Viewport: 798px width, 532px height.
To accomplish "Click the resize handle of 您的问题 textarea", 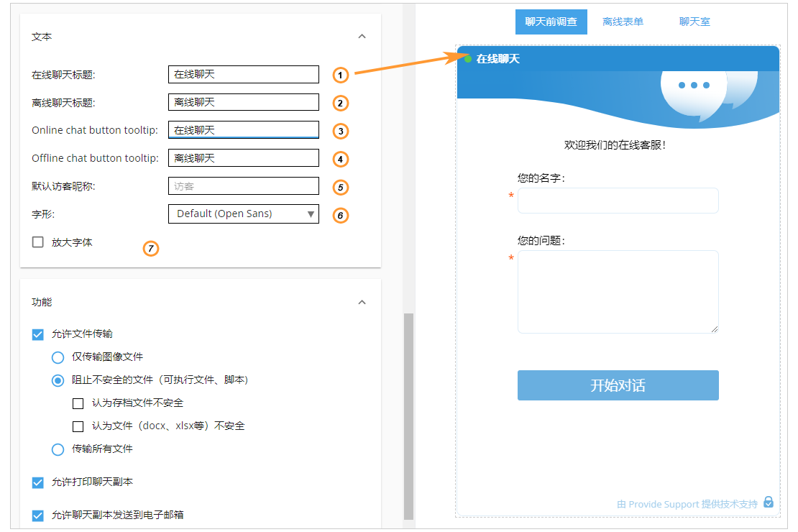I will click(715, 329).
